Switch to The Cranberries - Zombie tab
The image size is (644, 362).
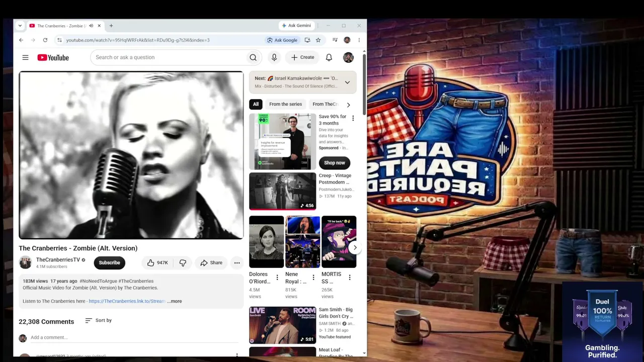(x=61, y=26)
